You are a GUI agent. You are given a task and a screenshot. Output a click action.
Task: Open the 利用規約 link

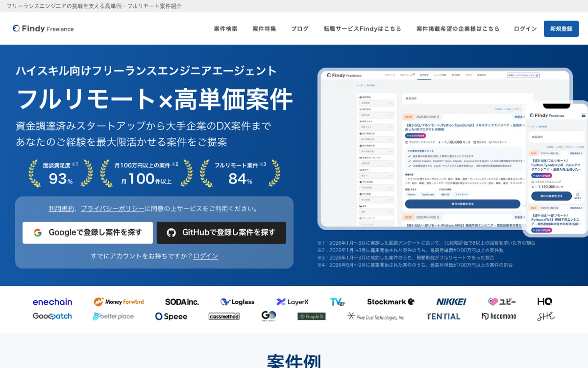tap(61, 209)
